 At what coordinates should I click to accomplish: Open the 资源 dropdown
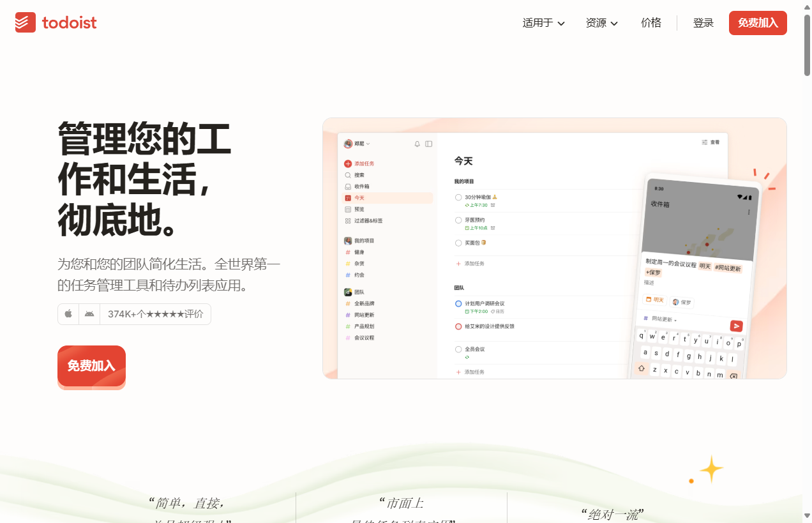[x=601, y=23]
